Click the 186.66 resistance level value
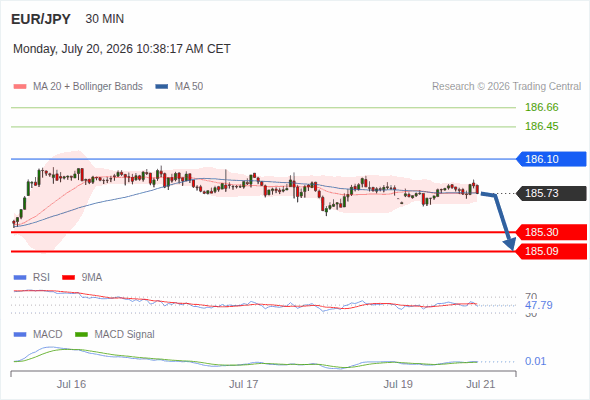Image resolution: width=590 pixels, height=400 pixels. pyautogui.click(x=542, y=107)
